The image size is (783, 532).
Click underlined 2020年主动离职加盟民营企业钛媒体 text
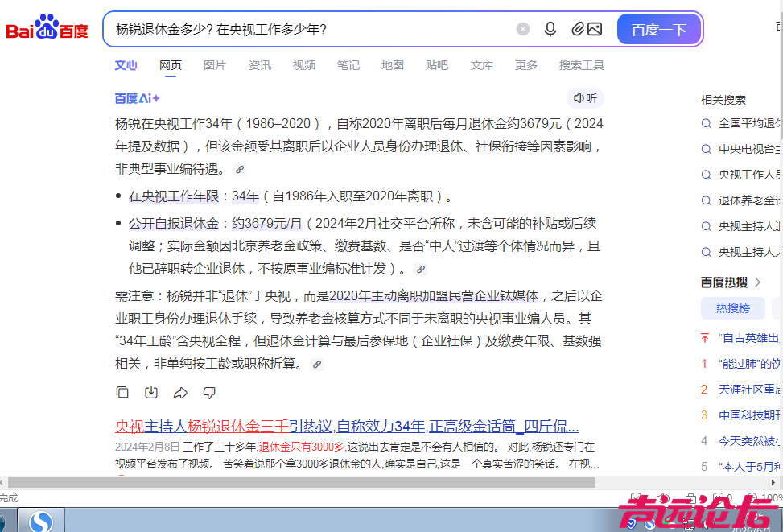click(434, 296)
